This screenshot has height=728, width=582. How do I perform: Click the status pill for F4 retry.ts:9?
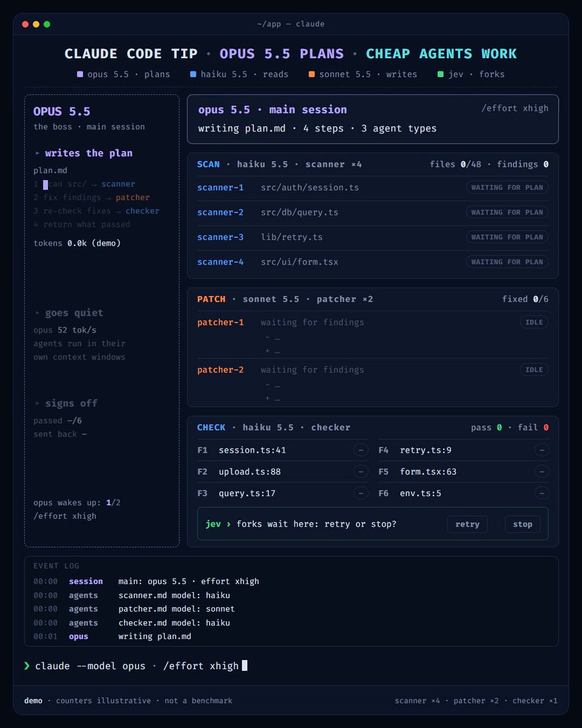click(543, 450)
